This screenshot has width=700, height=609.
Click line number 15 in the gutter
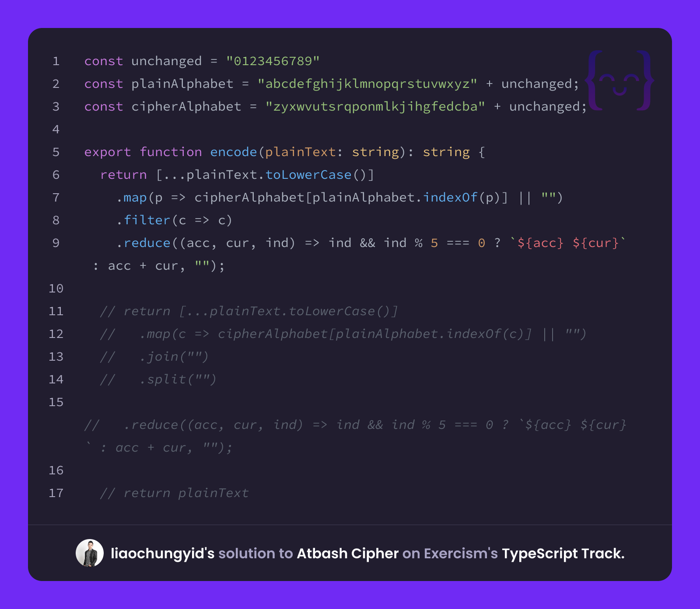tap(56, 402)
